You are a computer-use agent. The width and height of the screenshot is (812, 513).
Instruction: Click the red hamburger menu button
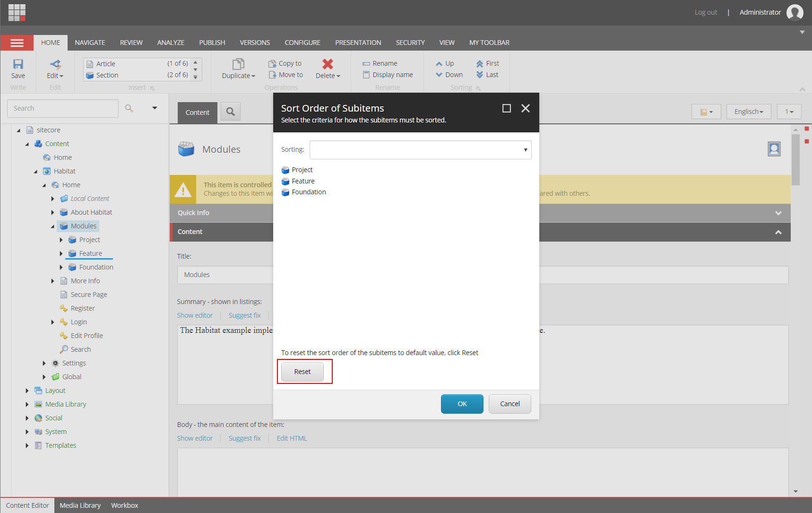17,43
